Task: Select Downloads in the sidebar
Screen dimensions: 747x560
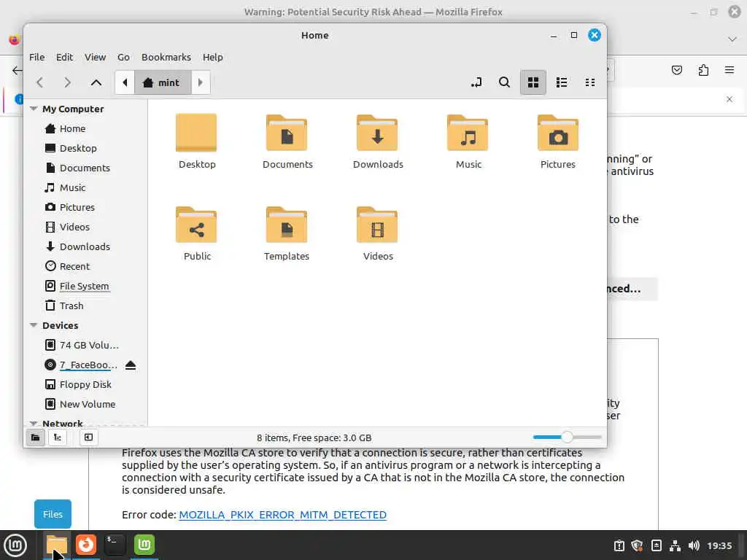Action: click(86, 246)
